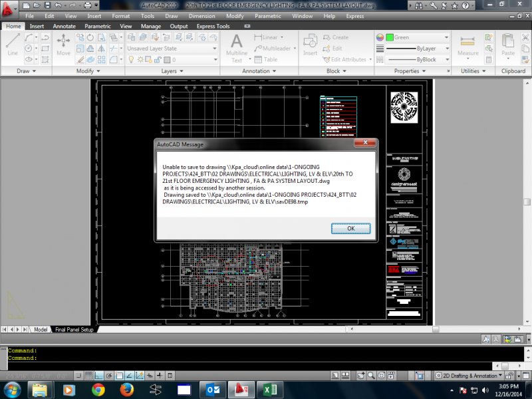Image resolution: width=532 pixels, height=399 pixels.
Task: Switch to the Express Tools ribbon tab
Action: coord(213,26)
